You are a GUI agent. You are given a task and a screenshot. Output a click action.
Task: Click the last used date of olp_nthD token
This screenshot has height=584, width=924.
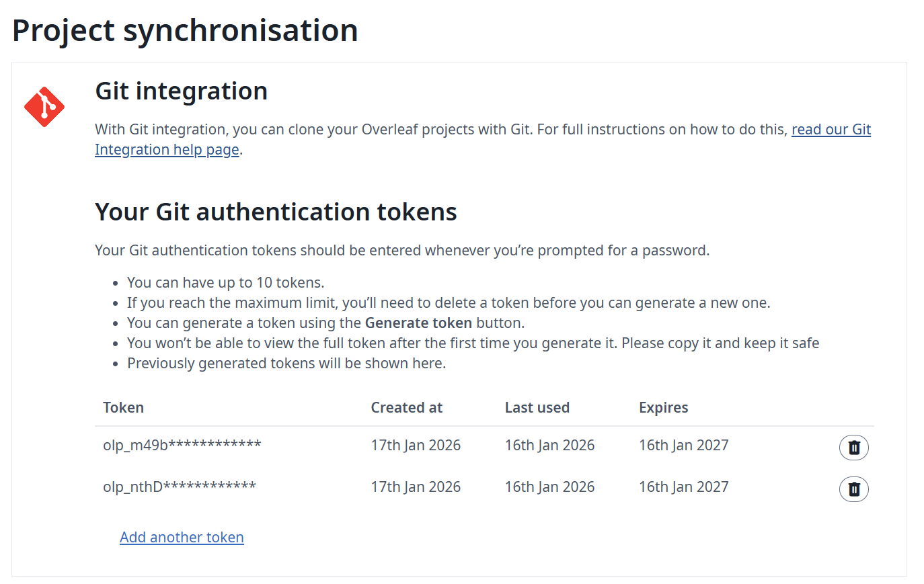(x=549, y=487)
